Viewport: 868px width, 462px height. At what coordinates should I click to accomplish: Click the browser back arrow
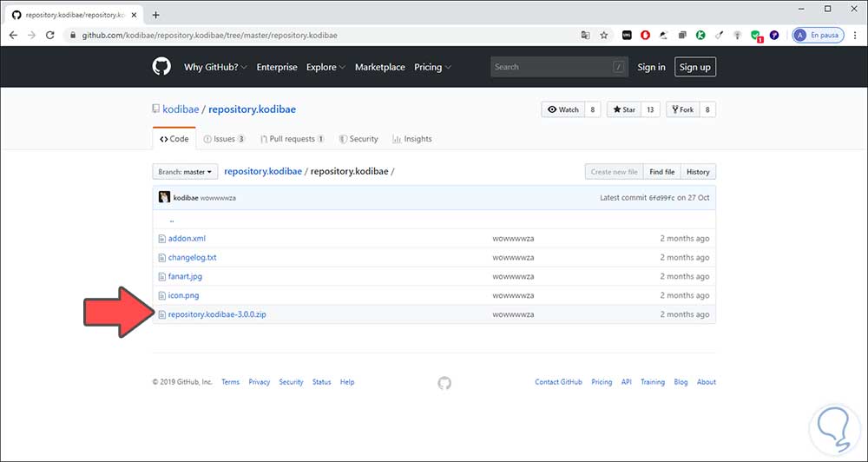[x=13, y=36]
